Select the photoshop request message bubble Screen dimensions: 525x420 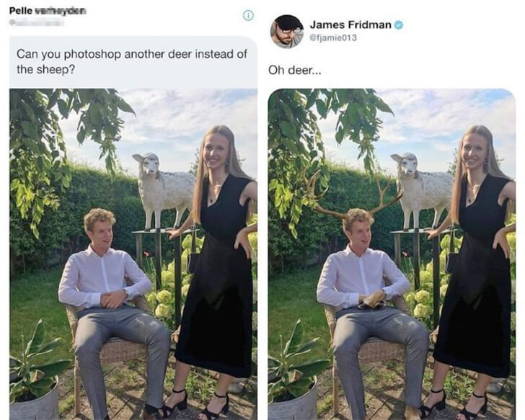coord(133,62)
